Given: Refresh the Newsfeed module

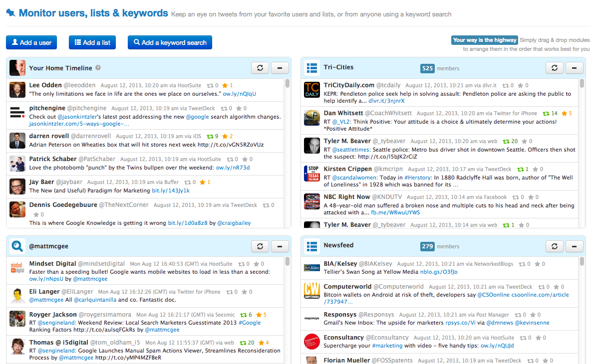Looking at the screenshot, I should [x=554, y=246].
